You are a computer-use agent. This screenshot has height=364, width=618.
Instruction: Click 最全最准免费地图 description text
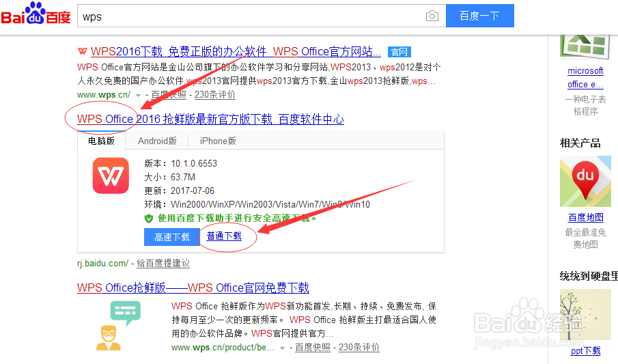(586, 238)
